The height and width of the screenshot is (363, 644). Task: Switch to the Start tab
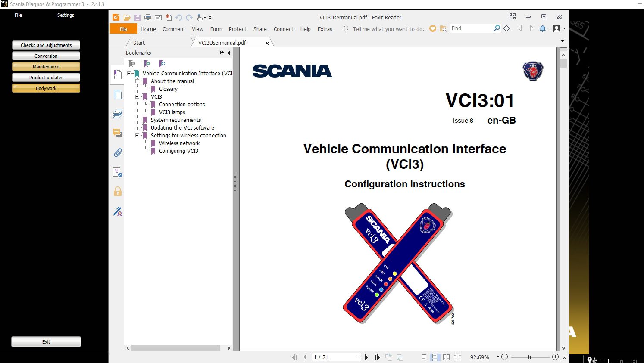click(x=139, y=42)
